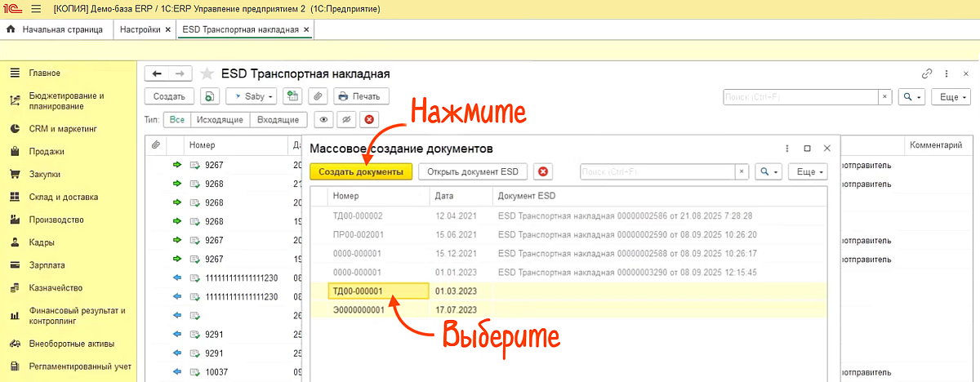Click the attachment paperclip toolbar button
Image resolution: width=980 pixels, height=382 pixels.
pos(317,96)
